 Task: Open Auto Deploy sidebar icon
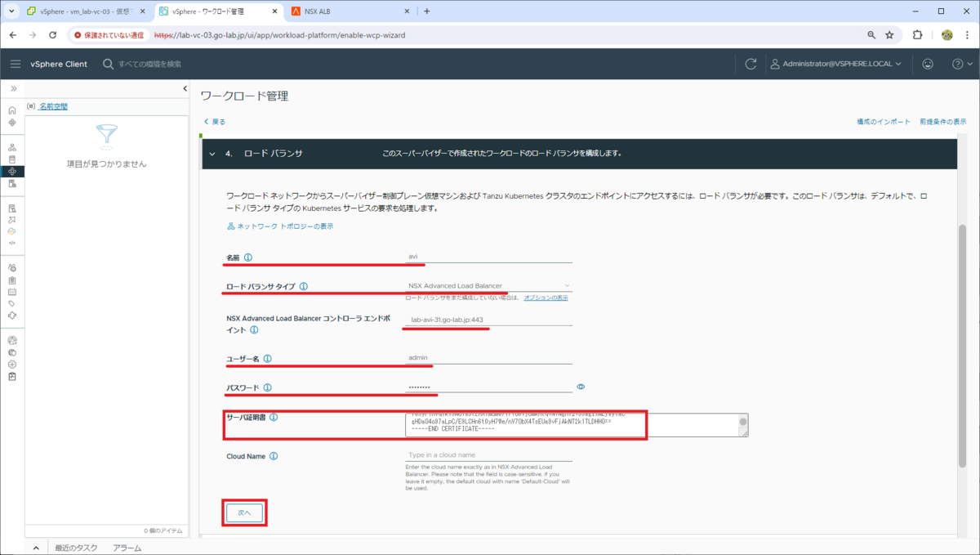point(12,220)
